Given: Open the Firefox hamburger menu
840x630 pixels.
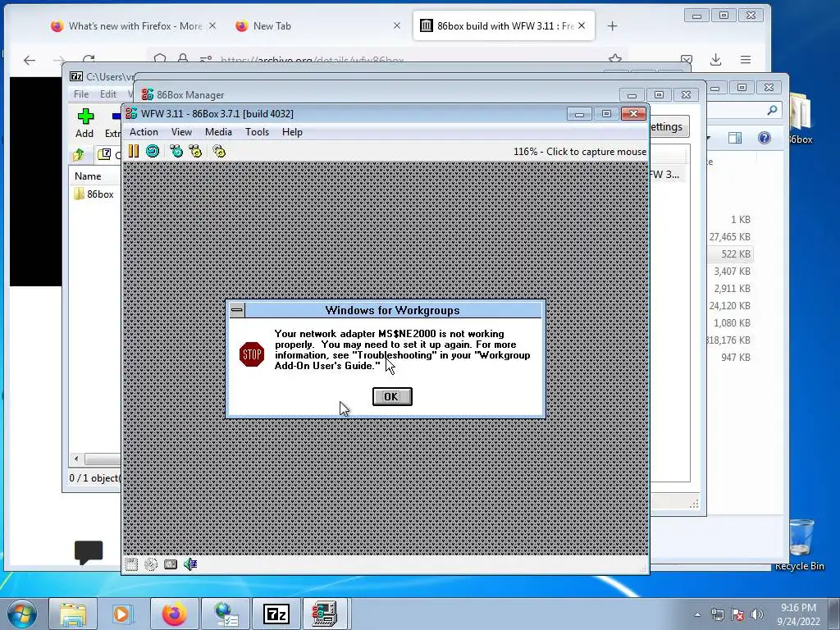Looking at the screenshot, I should (x=745, y=59).
